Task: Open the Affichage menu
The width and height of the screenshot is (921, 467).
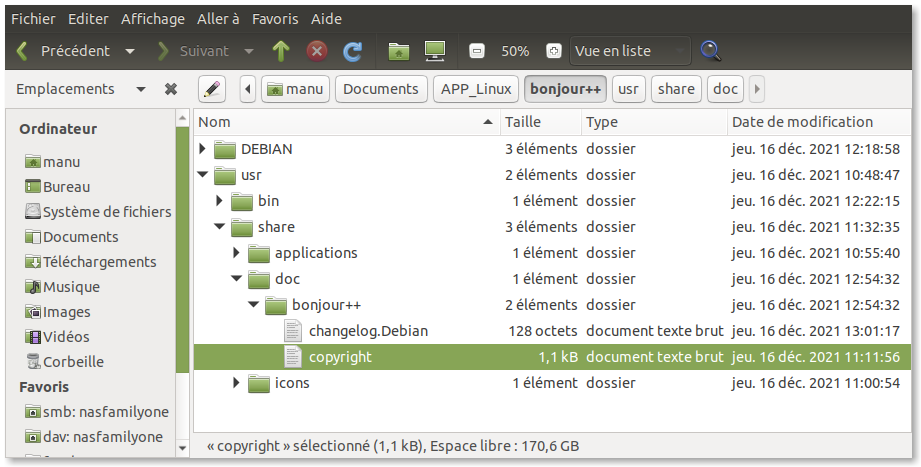Action: click(x=153, y=19)
